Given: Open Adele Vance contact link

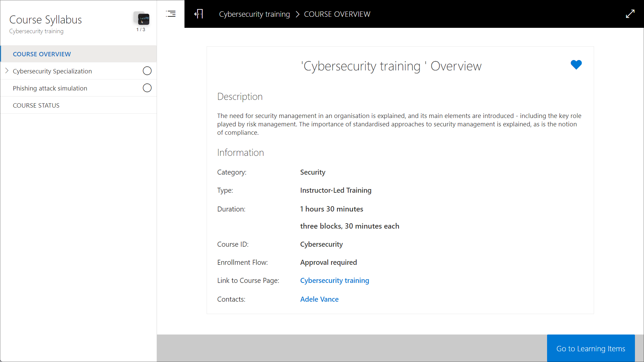Looking at the screenshot, I should (319, 299).
